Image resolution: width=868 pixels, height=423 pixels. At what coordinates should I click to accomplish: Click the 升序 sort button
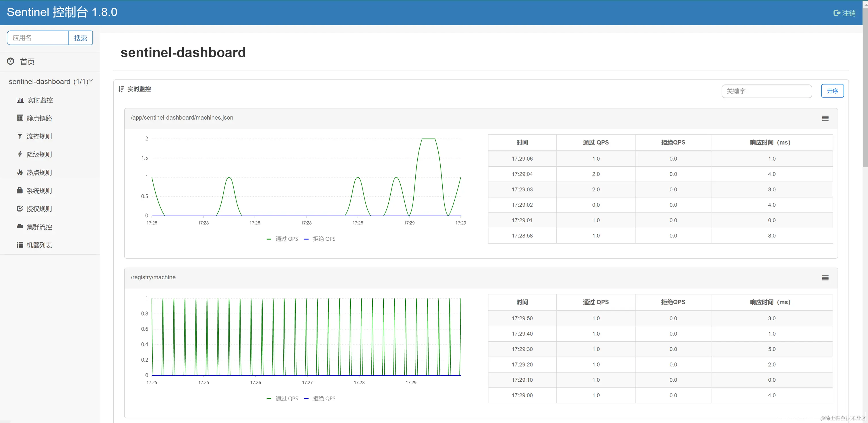pyautogui.click(x=832, y=91)
